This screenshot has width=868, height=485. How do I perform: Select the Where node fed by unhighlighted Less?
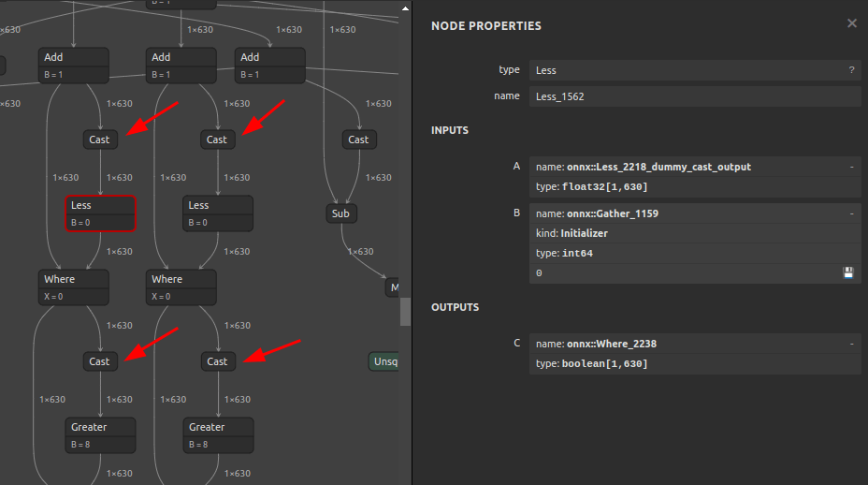pyautogui.click(x=181, y=287)
